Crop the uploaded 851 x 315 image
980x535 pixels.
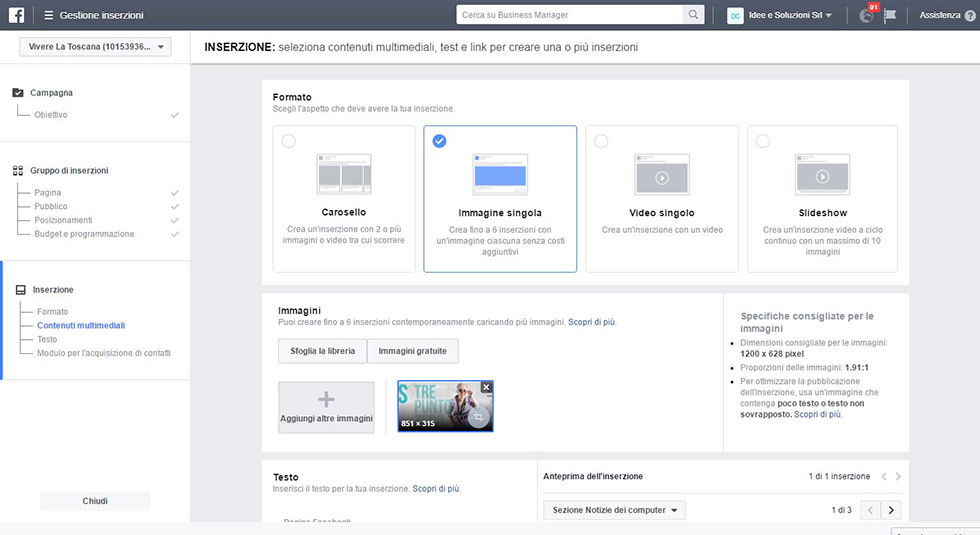479,417
